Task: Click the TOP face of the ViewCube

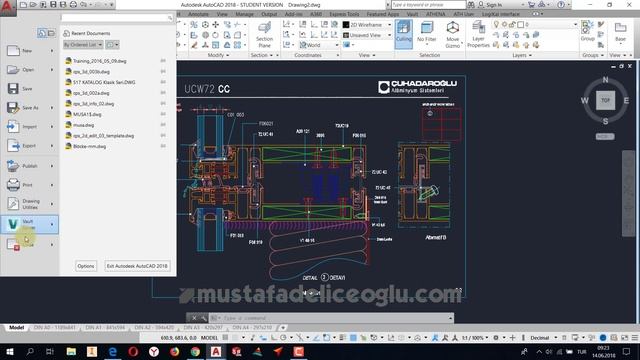Action: click(x=605, y=100)
